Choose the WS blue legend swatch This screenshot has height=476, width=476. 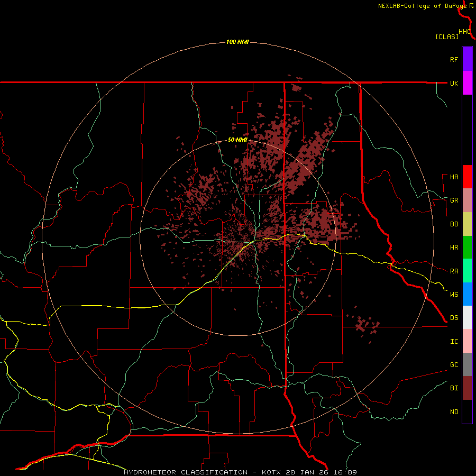(467, 294)
